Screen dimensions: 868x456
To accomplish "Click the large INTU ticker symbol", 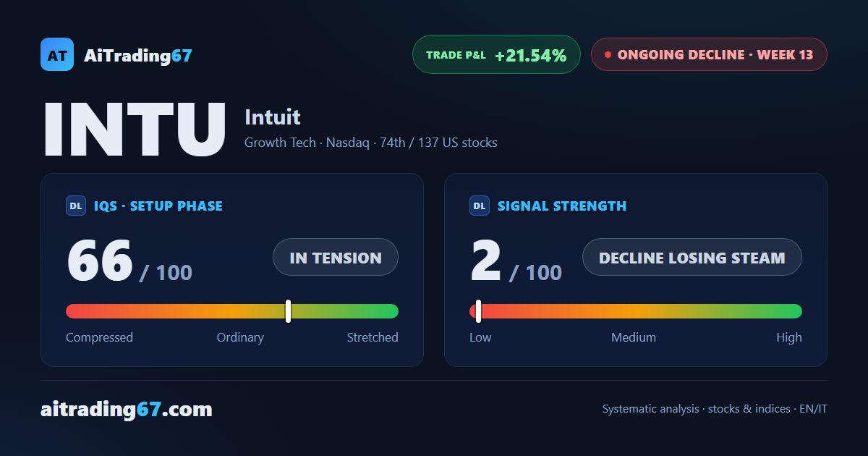I will pos(135,130).
